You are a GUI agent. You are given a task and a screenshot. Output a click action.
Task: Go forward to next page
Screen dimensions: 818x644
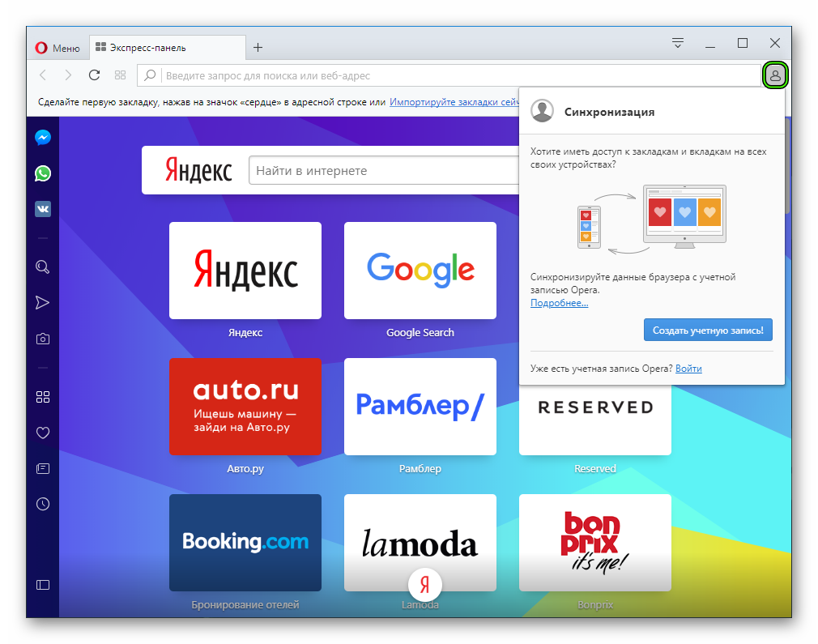coord(68,75)
